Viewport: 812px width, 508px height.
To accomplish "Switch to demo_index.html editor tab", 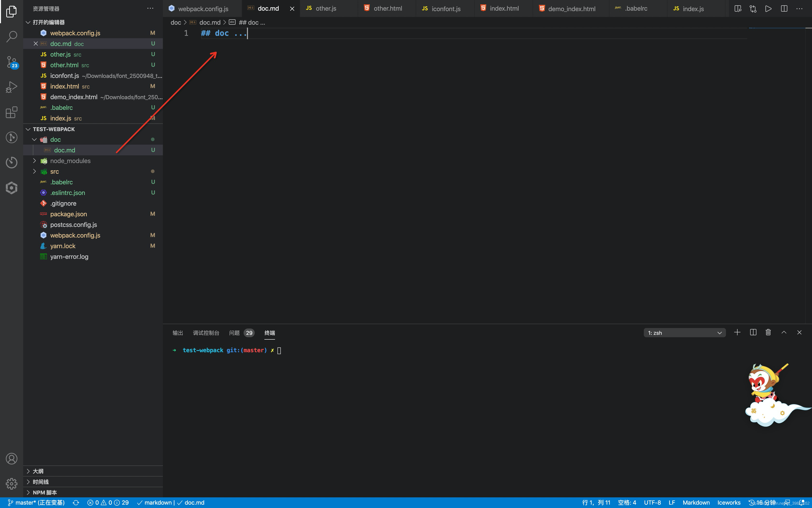I will pos(571,9).
